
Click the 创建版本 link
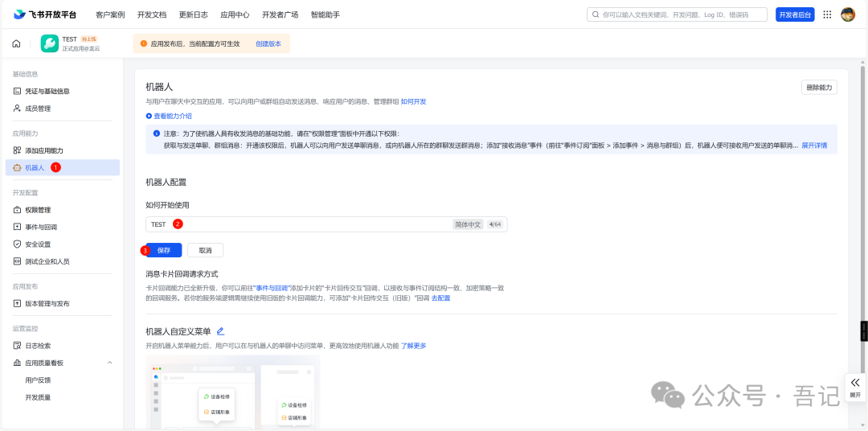tap(268, 43)
